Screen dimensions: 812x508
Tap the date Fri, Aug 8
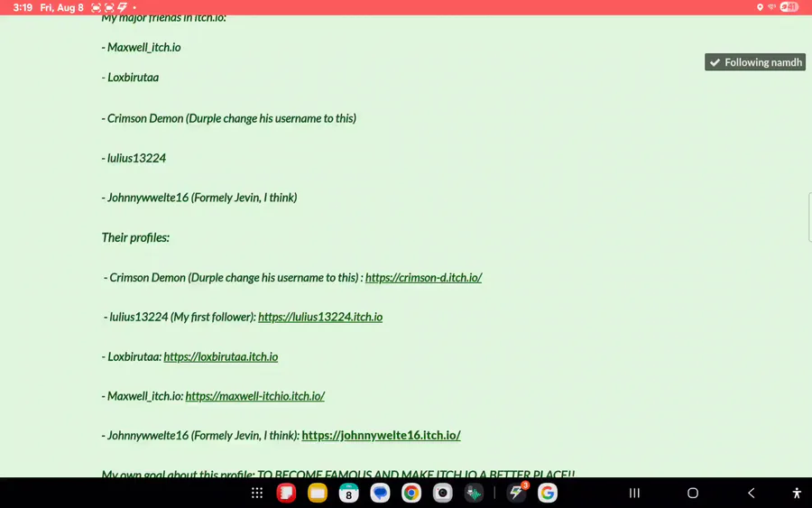(61, 7)
